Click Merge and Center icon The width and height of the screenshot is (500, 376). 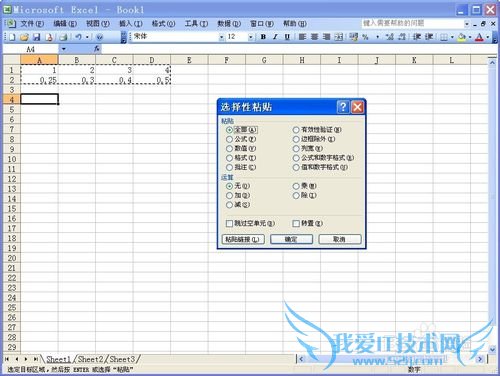tap(339, 37)
